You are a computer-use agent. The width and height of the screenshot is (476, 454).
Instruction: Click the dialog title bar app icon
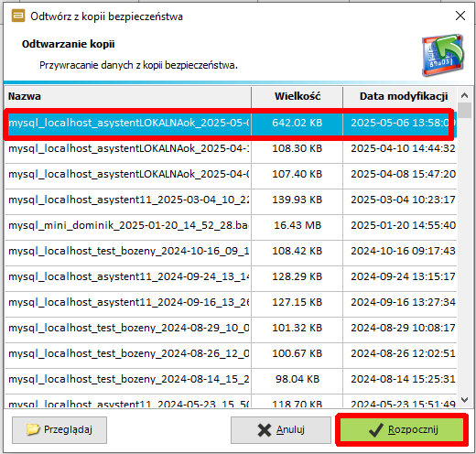tap(18, 16)
